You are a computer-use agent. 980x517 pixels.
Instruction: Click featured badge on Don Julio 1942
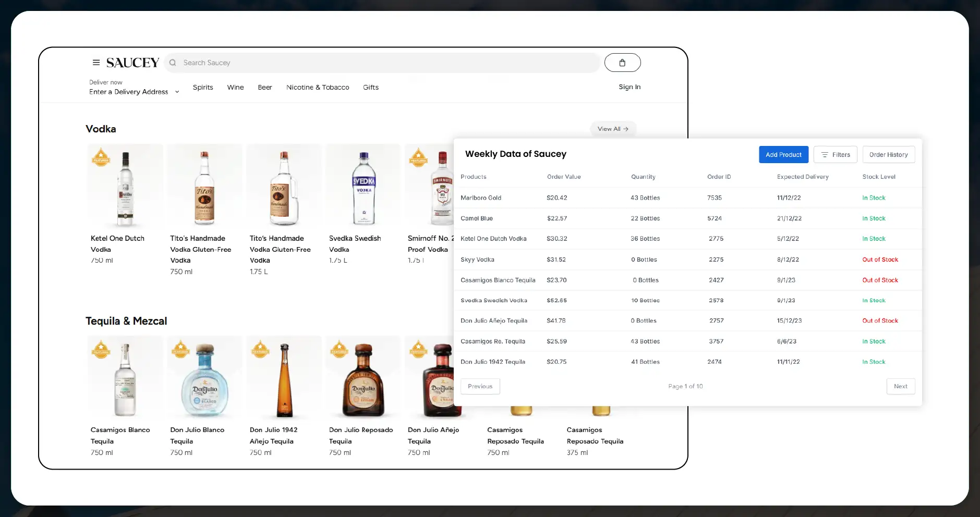[x=260, y=349]
